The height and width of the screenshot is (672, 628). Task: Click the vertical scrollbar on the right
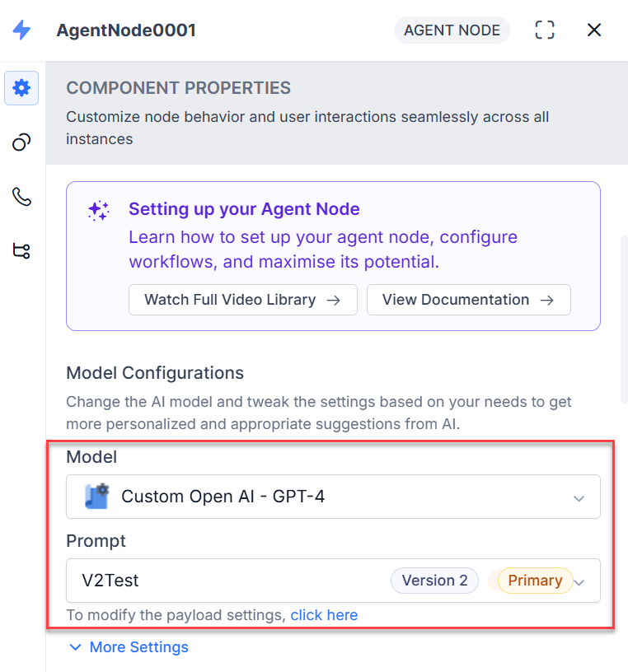coord(624,319)
